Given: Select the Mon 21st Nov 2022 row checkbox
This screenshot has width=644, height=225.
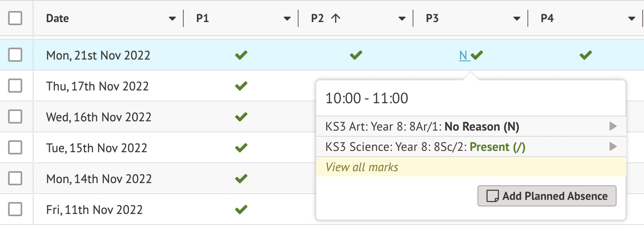Looking at the screenshot, I should [15, 55].
